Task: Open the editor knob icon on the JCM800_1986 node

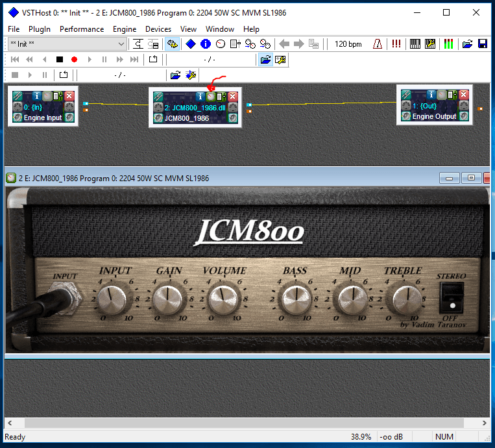Action: [211, 96]
